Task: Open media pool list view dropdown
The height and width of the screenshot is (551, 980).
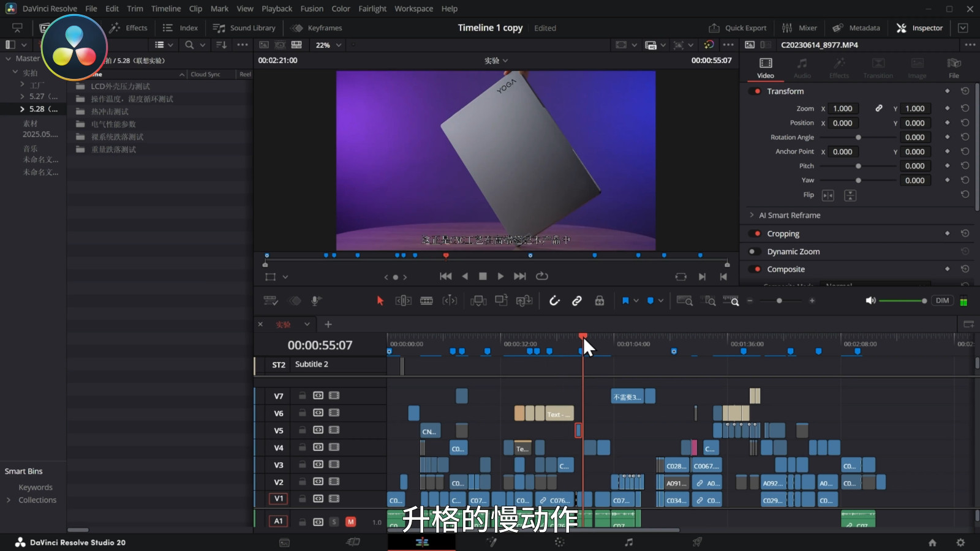Action: [170, 45]
